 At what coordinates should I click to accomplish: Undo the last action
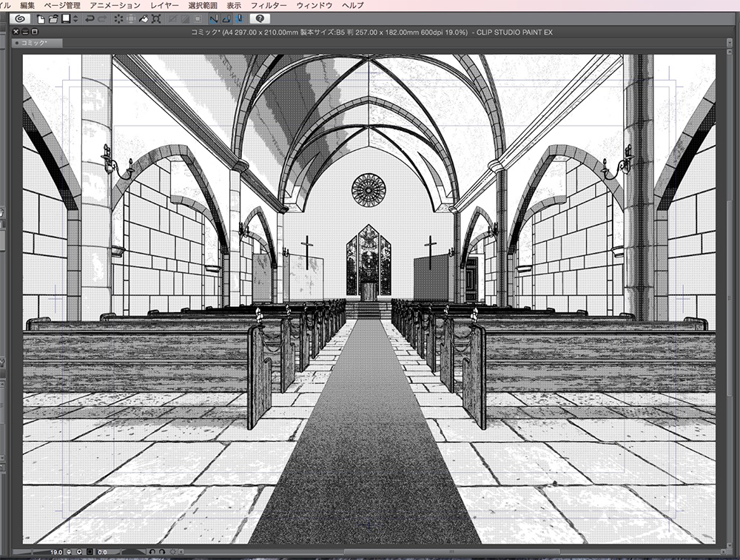point(89,19)
